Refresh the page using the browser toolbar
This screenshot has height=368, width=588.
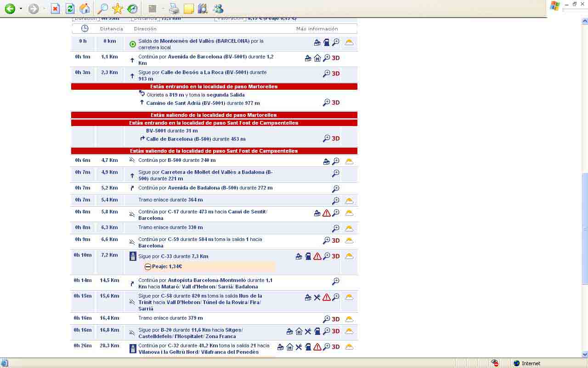(70, 9)
